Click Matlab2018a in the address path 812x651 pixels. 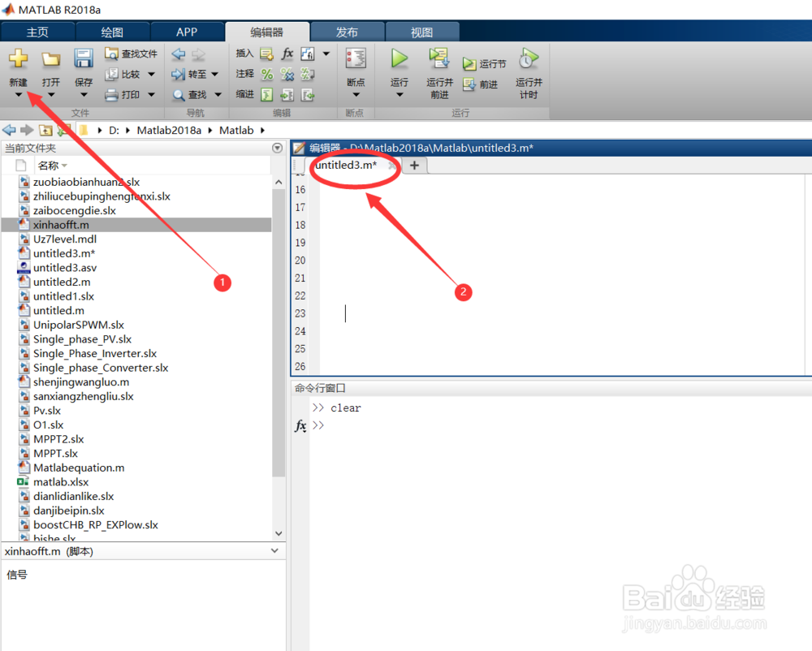[169, 131]
